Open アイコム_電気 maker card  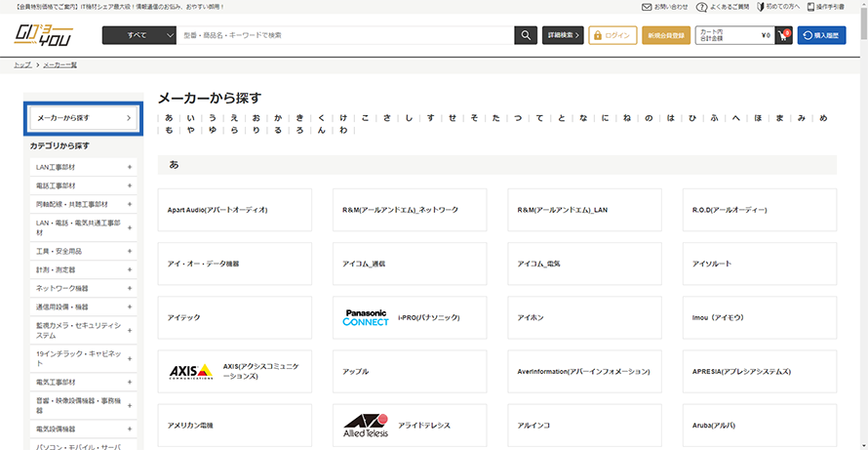click(x=584, y=264)
